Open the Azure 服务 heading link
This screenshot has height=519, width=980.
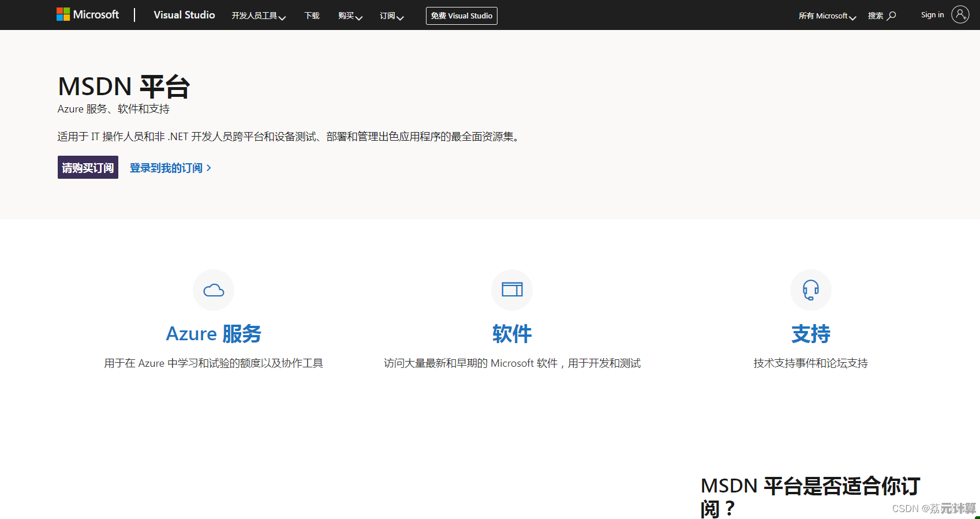[x=214, y=334]
